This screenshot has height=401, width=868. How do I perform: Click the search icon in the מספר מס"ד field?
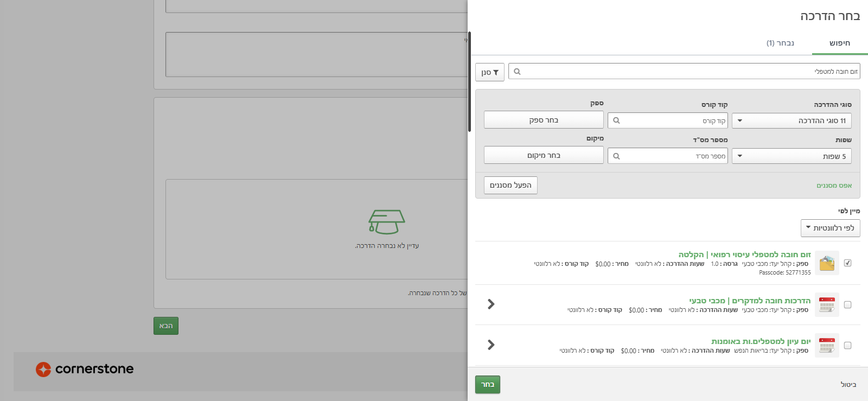coord(616,156)
